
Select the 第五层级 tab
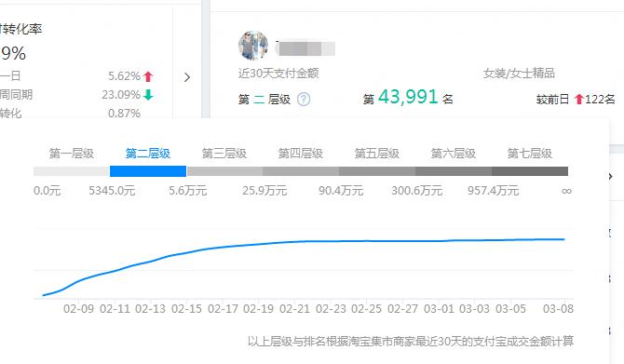coord(377,154)
